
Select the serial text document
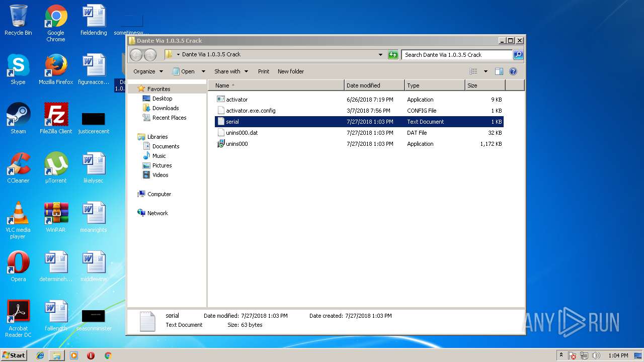click(359, 122)
